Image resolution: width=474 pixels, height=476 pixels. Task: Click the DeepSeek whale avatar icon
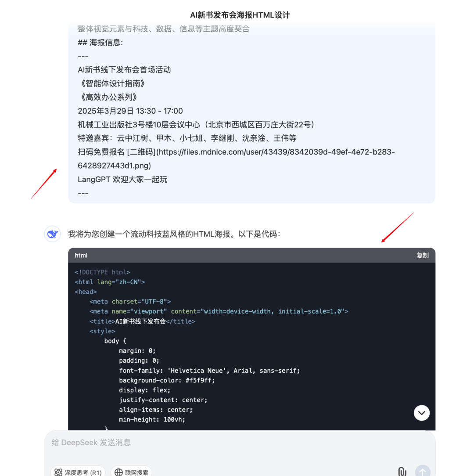pos(52,234)
